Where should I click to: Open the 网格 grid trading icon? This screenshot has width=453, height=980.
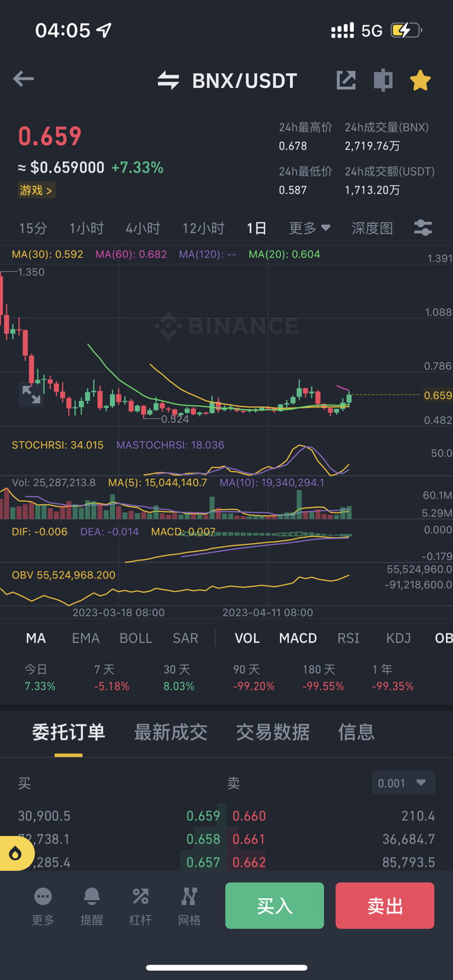[189, 907]
